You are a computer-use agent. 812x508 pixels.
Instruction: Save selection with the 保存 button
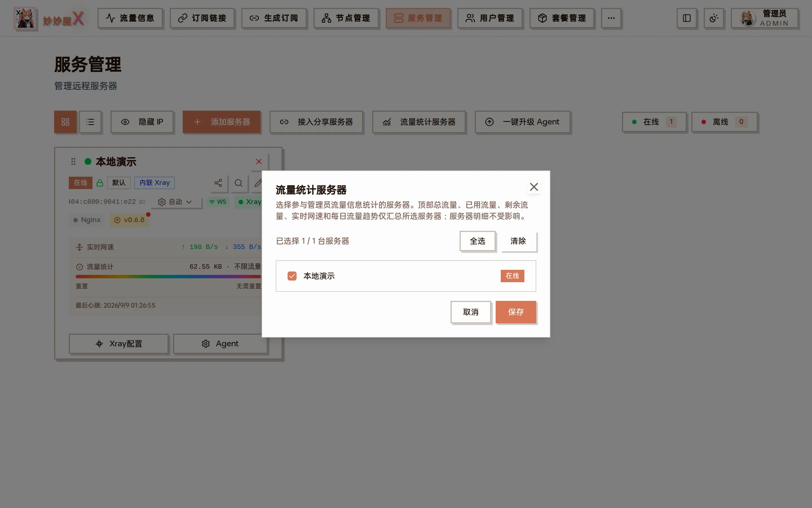[516, 312]
